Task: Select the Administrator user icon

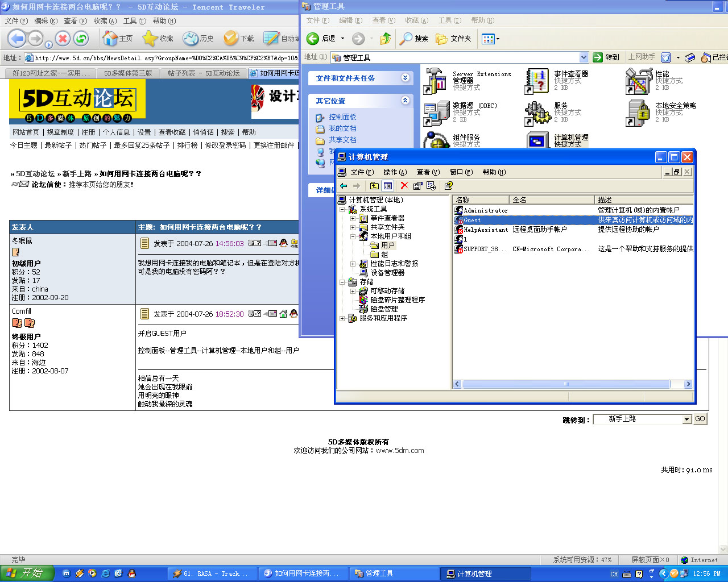Action: point(458,210)
